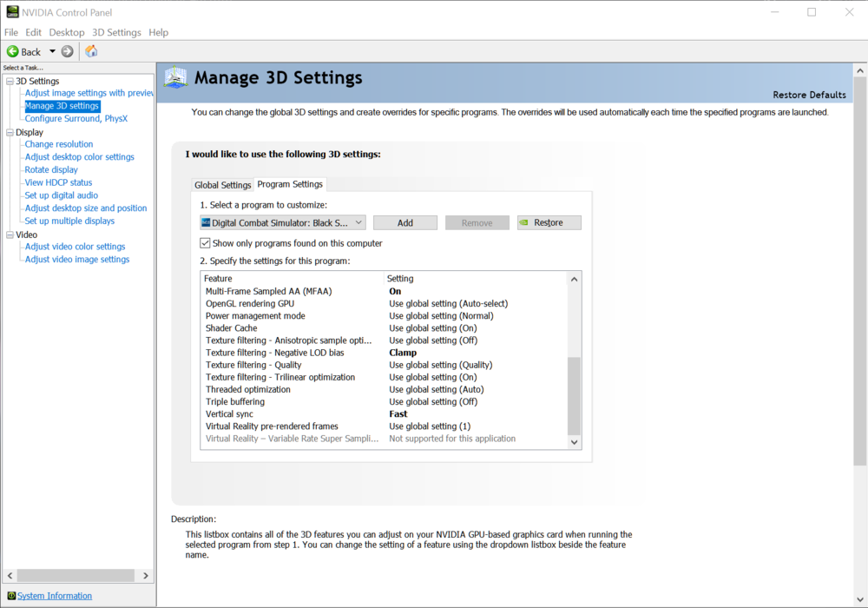Open the home icon on the toolbar
The image size is (868, 608).
[x=90, y=50]
